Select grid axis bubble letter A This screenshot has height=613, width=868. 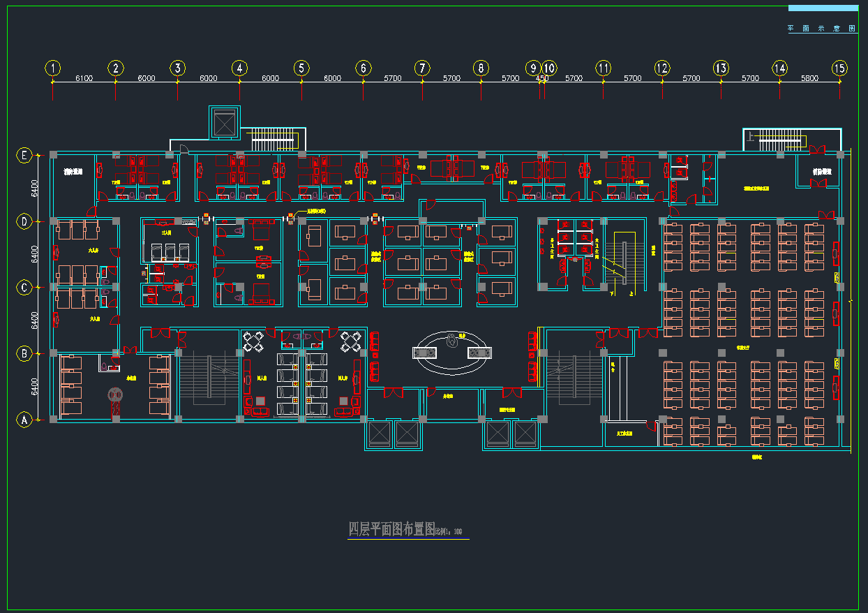[x=24, y=420]
